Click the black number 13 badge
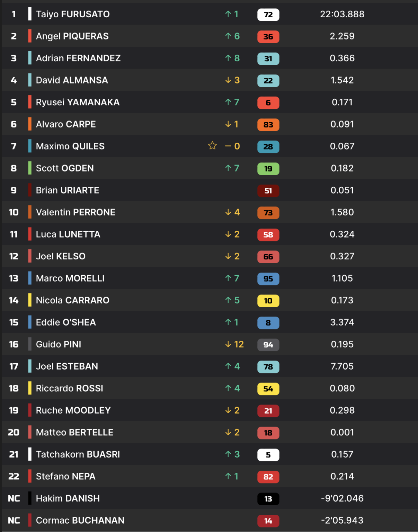 [268, 499]
